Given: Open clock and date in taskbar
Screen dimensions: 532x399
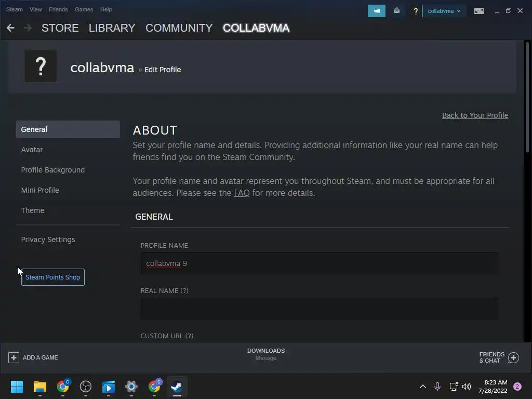Looking at the screenshot, I should click(x=493, y=387).
